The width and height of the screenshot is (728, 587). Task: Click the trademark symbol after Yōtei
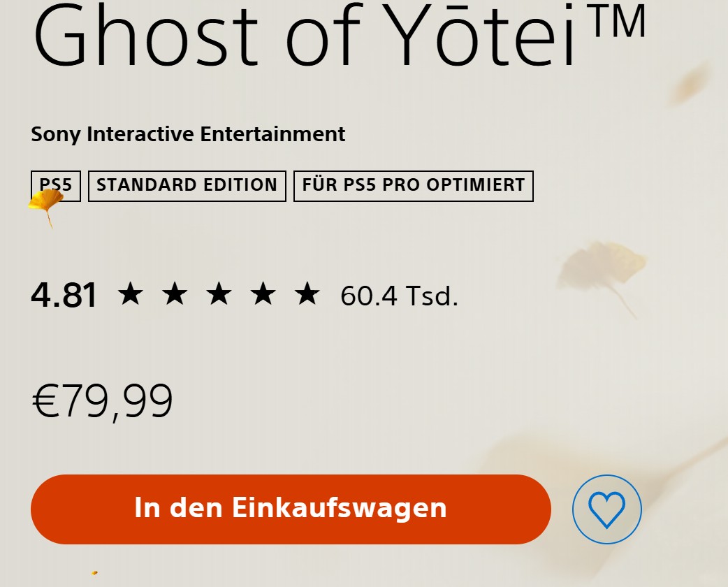pos(616,21)
